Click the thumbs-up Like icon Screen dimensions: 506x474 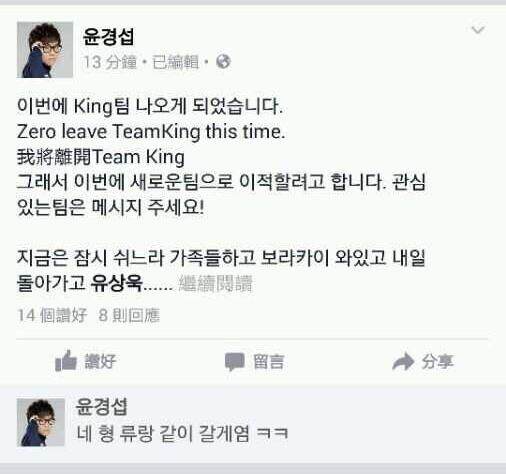click(x=66, y=361)
